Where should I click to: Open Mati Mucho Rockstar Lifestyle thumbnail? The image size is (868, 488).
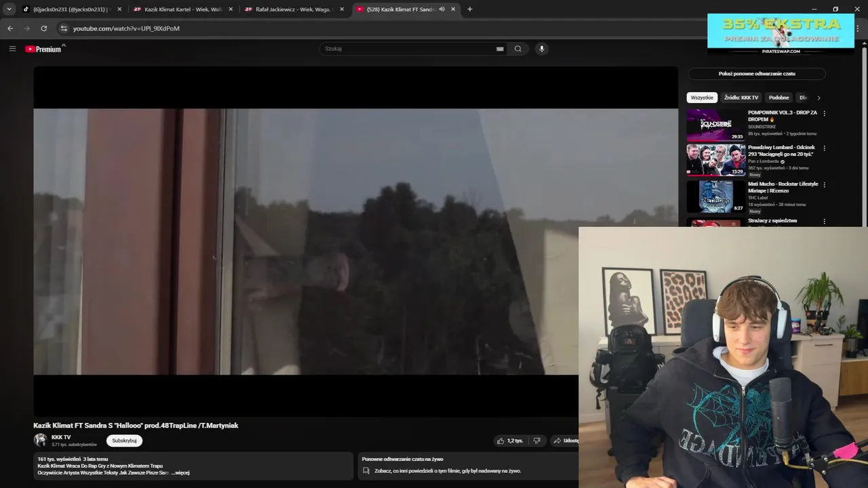pyautogui.click(x=715, y=197)
